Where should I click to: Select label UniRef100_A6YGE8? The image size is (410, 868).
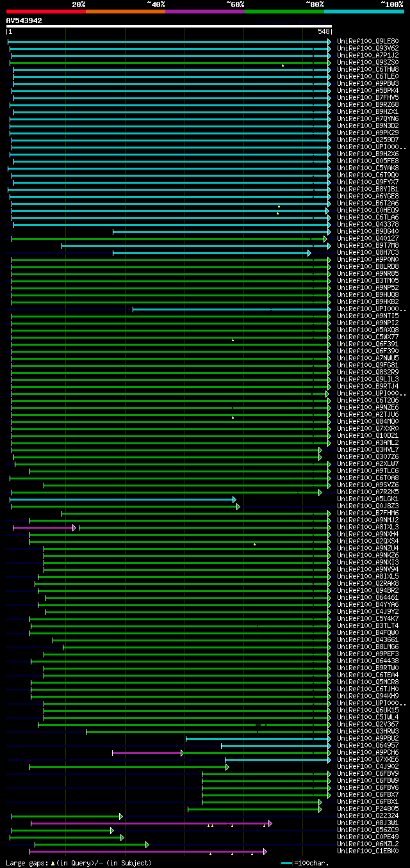pyautogui.click(x=368, y=197)
